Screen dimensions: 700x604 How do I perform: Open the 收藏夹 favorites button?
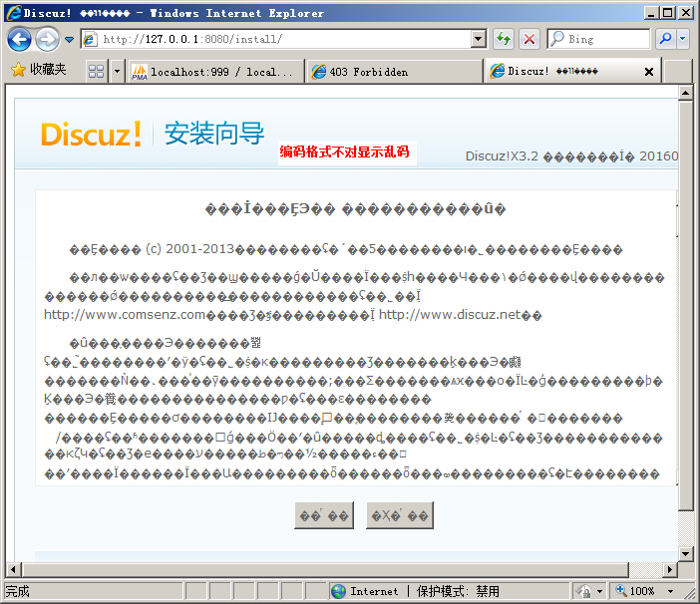[39, 70]
